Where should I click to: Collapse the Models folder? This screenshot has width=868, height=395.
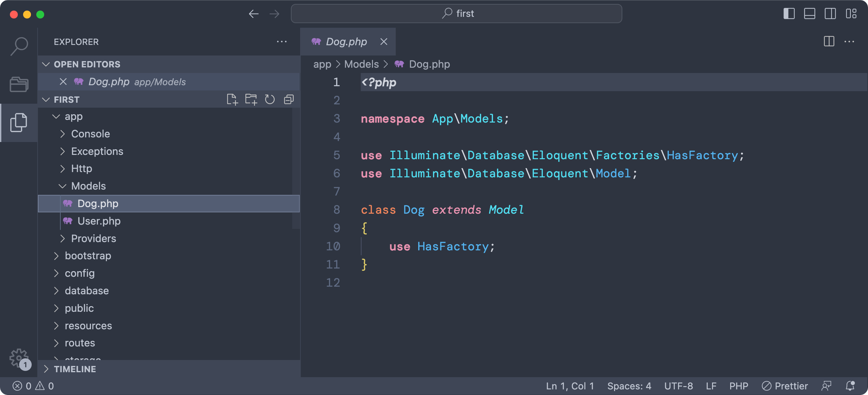pos(88,186)
